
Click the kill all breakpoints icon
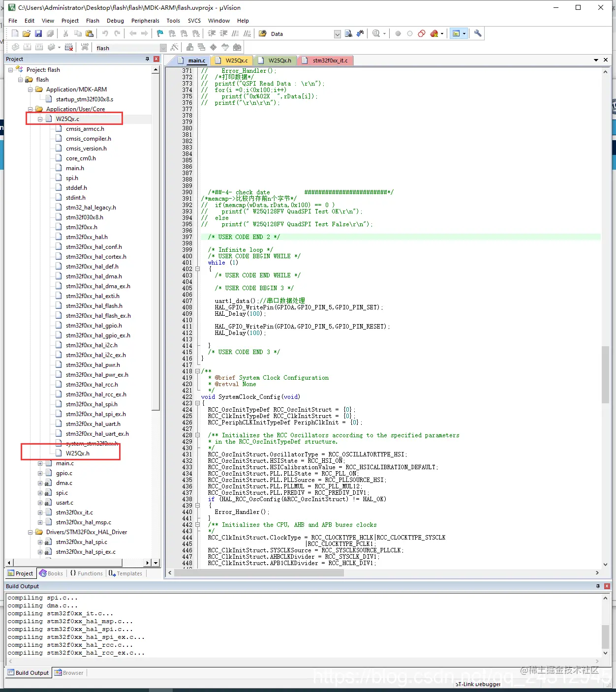tap(434, 33)
